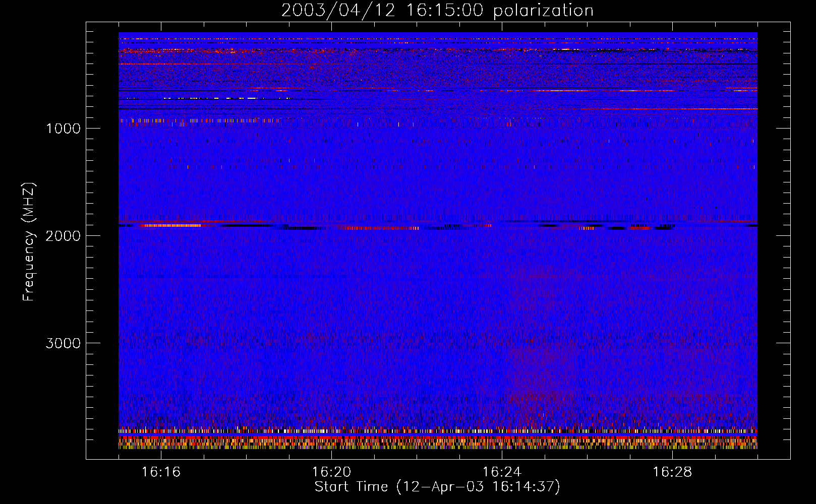The width and height of the screenshot is (816, 504).
Task: Click the 16:28 time tick label
Action: pos(672,472)
